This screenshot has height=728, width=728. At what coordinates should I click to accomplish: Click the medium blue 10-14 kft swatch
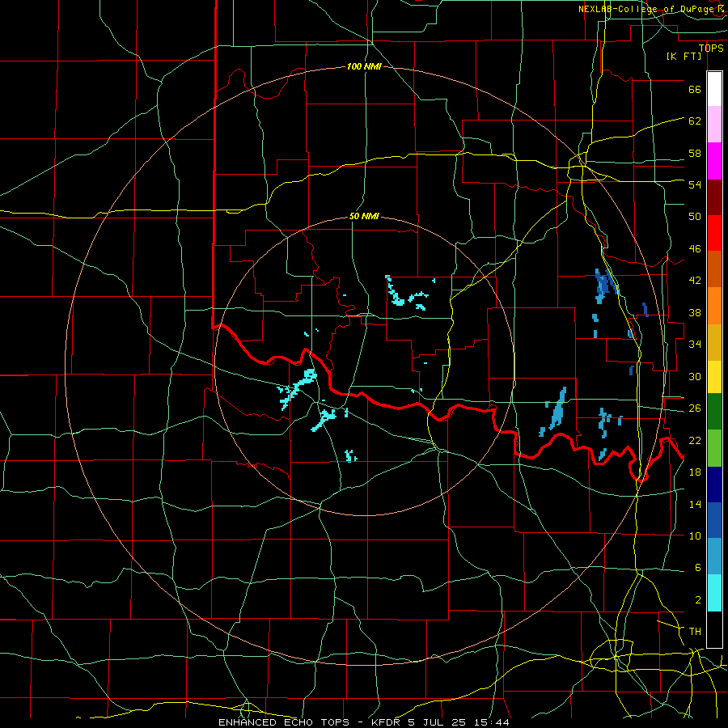(x=714, y=520)
